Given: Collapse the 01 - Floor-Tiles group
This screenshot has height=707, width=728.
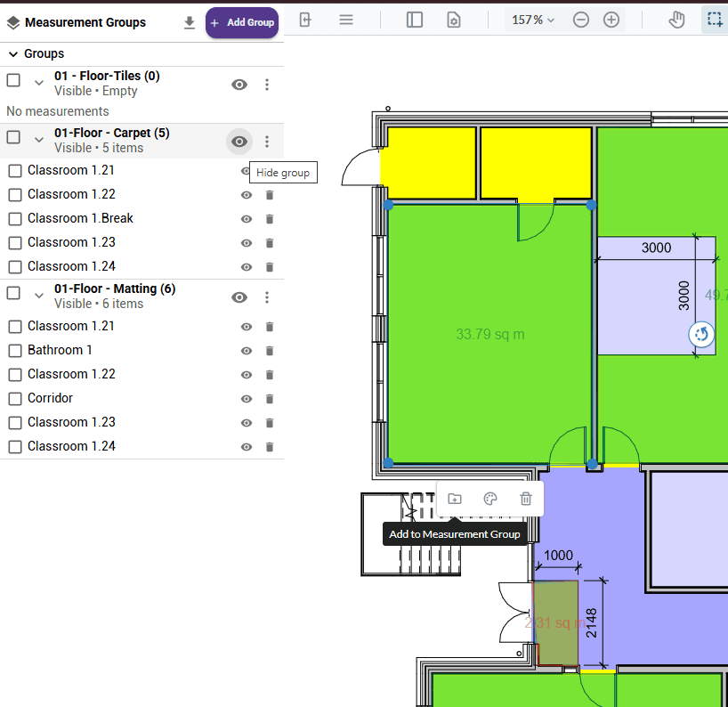Looking at the screenshot, I should [39, 83].
